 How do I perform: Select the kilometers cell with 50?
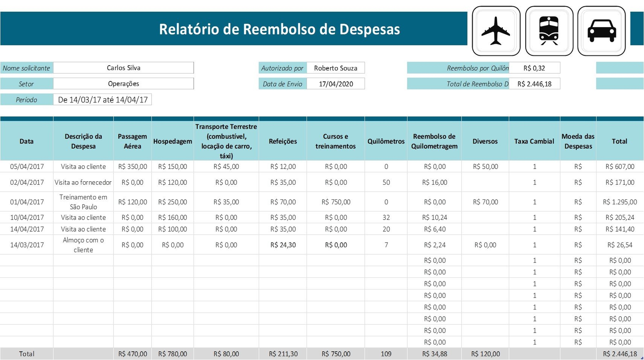click(386, 182)
